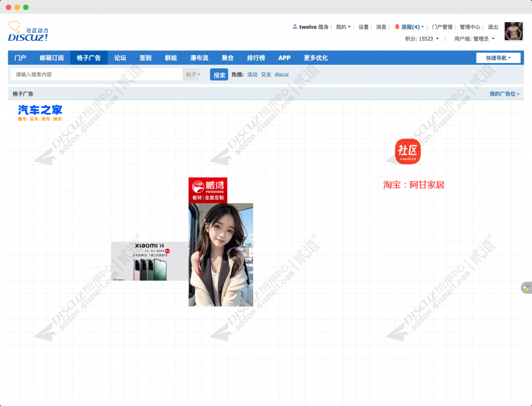Switch to the 论坛 nav tab

[120, 58]
